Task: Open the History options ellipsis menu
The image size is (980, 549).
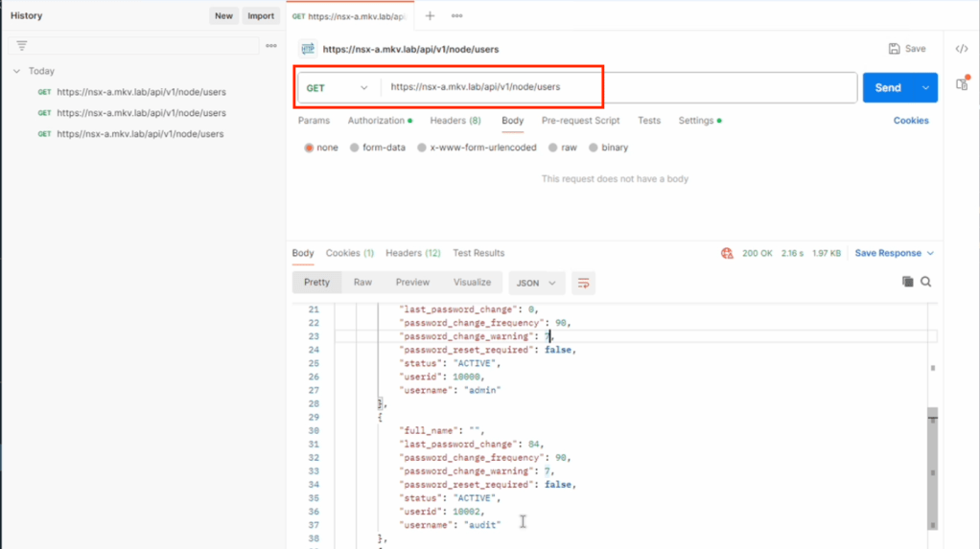Action: pos(271,46)
